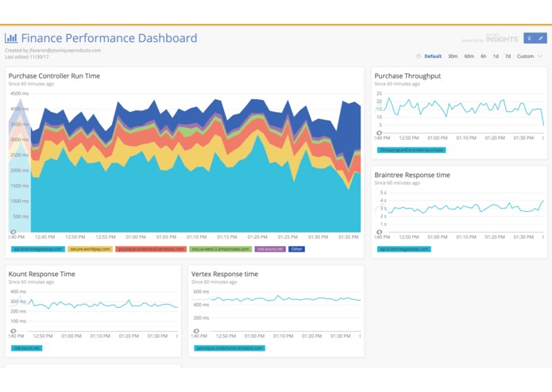Screen dimensions: 552x392
Task: Click the Finance Performance Dashboard title
Action: [109, 38]
